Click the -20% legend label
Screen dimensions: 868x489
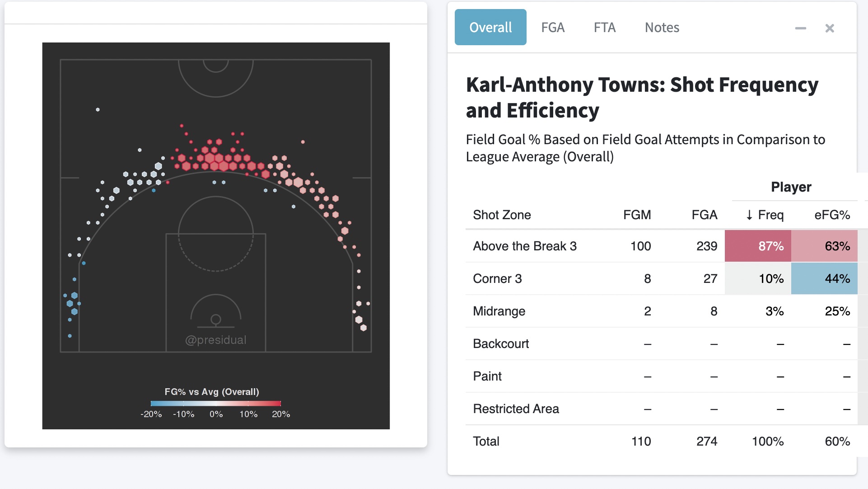click(x=151, y=414)
